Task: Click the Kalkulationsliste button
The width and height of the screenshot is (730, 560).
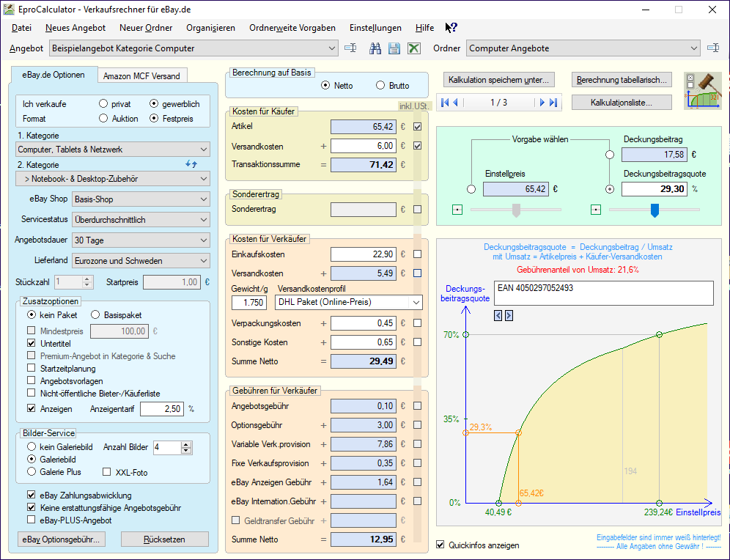Action: [622, 102]
